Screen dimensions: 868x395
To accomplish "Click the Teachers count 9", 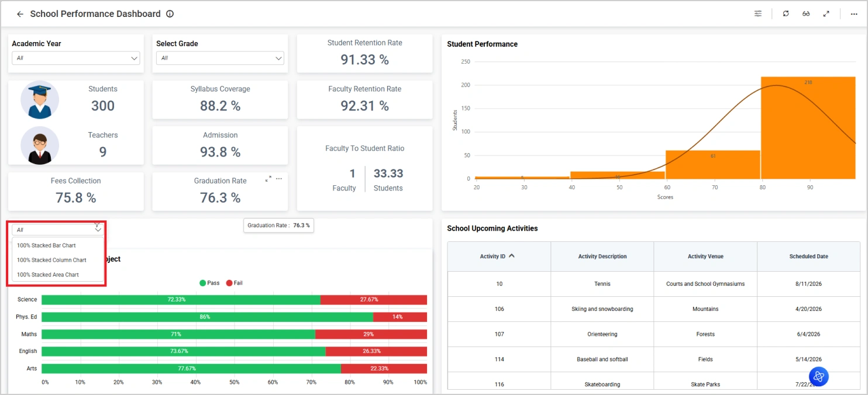I will [103, 152].
